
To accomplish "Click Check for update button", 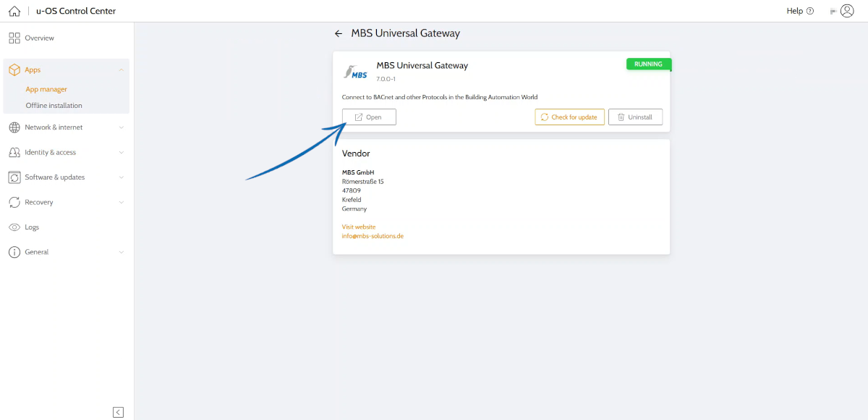I will 569,117.
